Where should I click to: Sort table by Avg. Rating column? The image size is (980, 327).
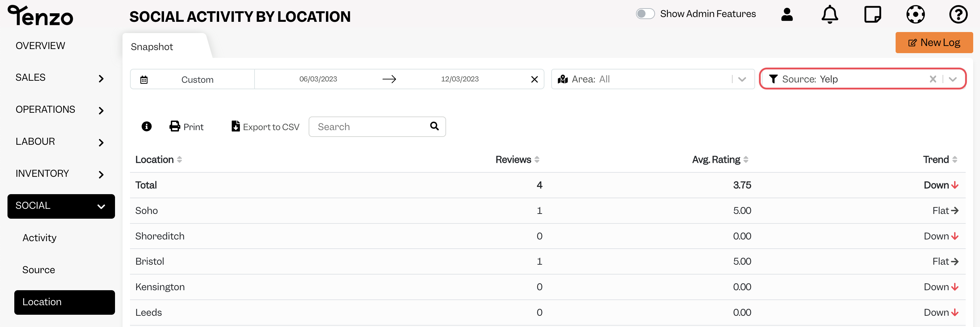[720, 159]
